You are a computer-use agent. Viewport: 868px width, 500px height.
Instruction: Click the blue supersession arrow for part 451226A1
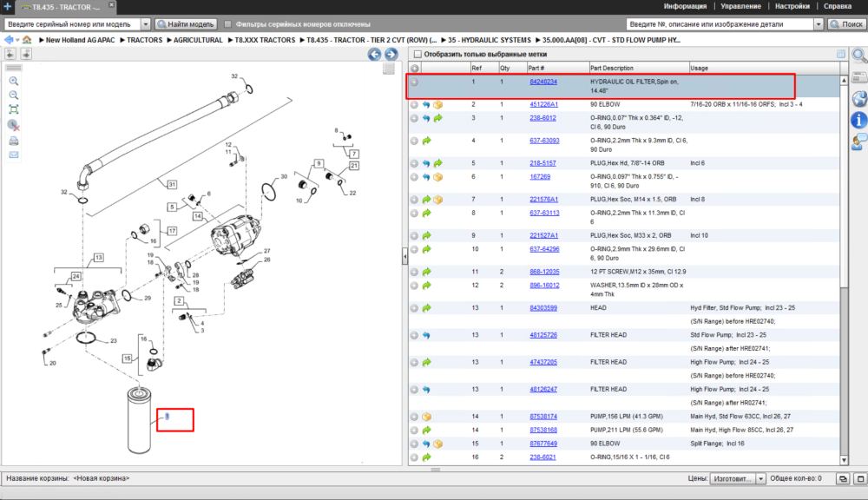(x=426, y=105)
